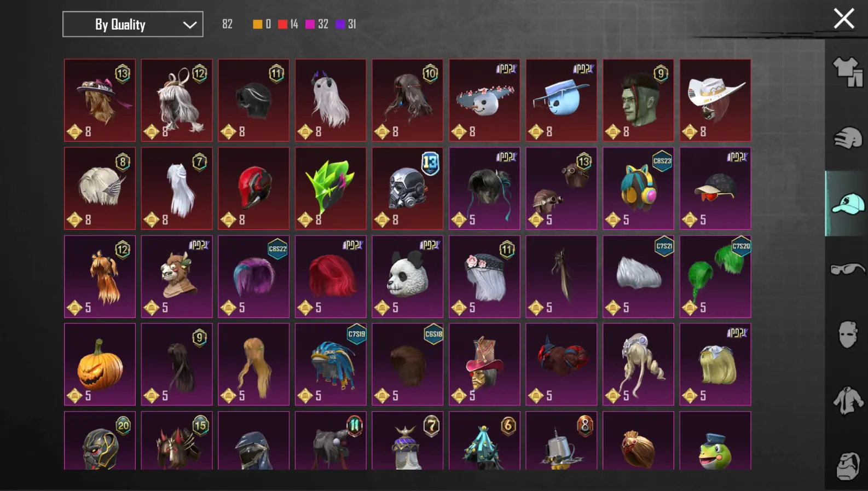868x491 pixels.
Task: Expand the By Quality sort dropdown
Action: click(x=133, y=24)
